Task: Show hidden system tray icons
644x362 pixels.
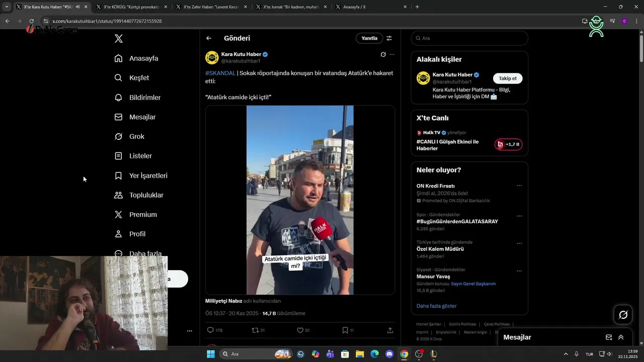Action: coord(566,354)
